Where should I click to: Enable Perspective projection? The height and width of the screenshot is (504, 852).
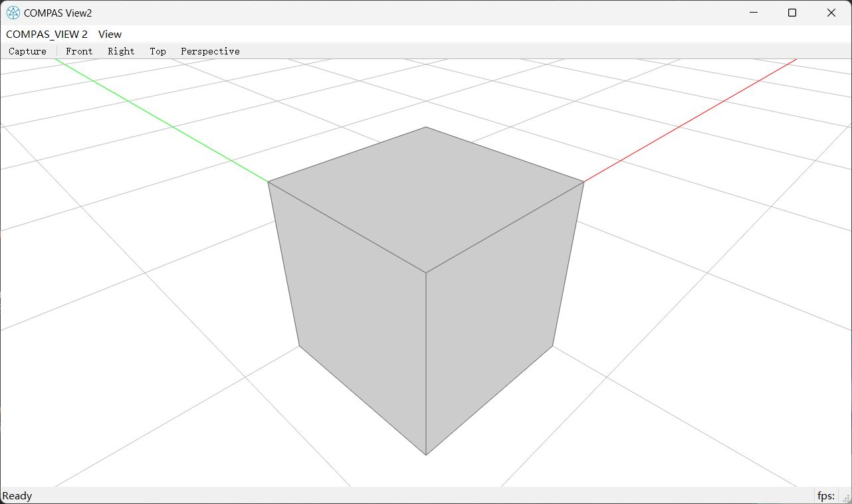[210, 51]
